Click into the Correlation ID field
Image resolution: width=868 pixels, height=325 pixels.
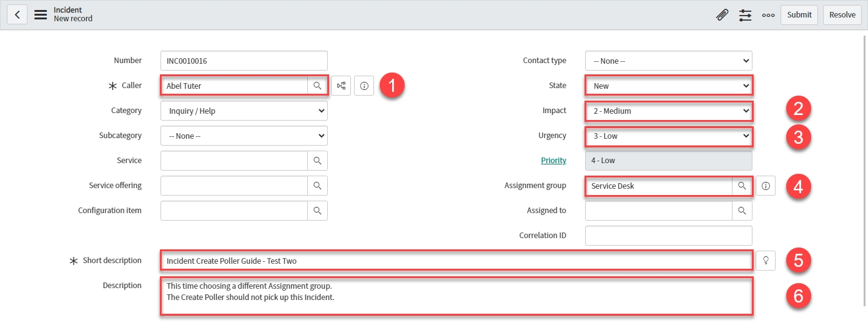tap(668, 236)
